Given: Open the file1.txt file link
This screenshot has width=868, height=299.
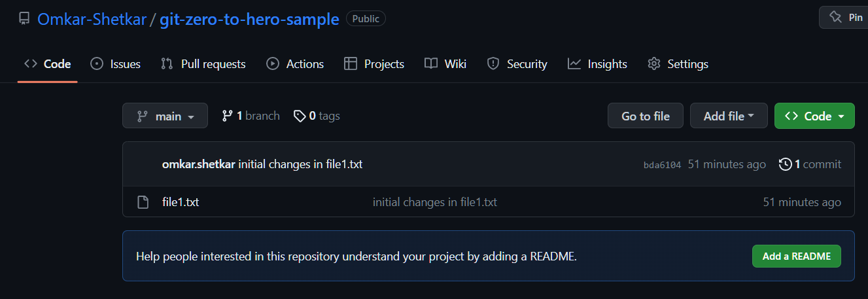Looking at the screenshot, I should coord(181,202).
